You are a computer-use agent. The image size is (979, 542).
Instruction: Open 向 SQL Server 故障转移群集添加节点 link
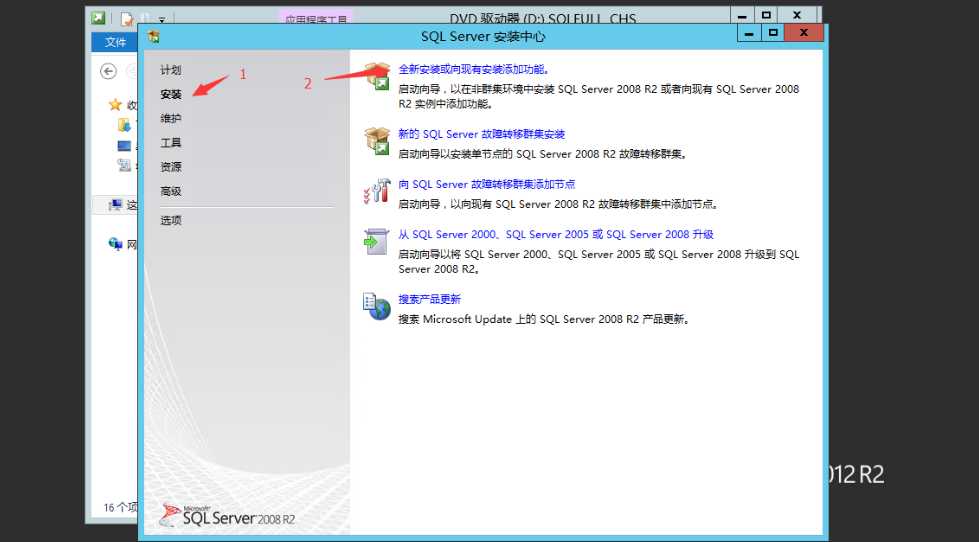pyautogui.click(x=486, y=184)
